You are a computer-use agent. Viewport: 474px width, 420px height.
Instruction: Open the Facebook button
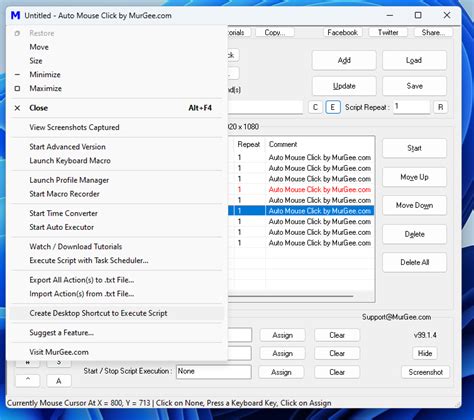pyautogui.click(x=342, y=33)
